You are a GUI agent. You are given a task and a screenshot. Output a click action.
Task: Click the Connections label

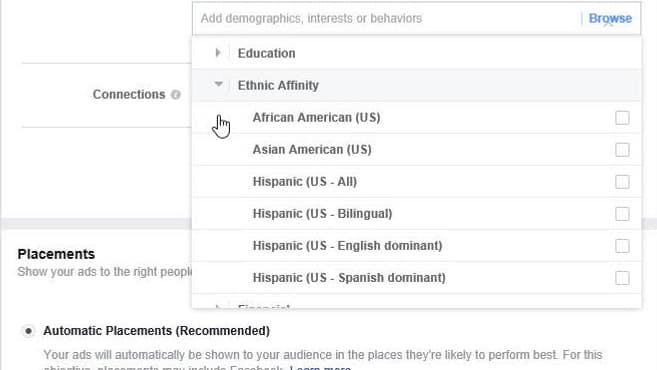tap(129, 94)
